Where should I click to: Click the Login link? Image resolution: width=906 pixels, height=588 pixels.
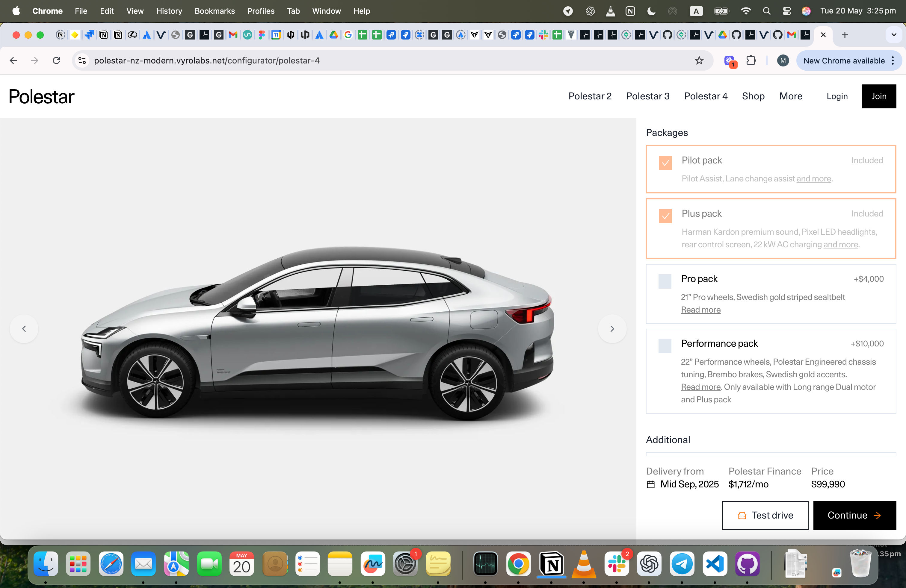click(837, 96)
